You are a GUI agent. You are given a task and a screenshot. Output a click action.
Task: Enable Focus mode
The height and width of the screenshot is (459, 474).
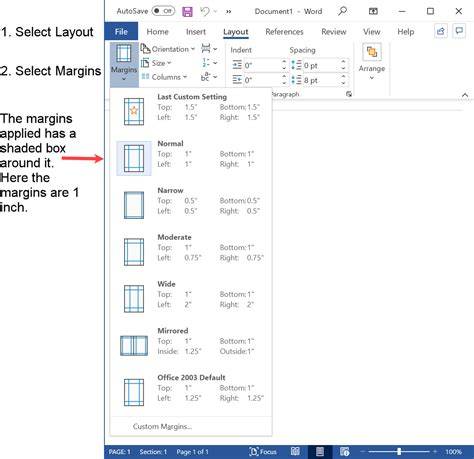click(x=263, y=452)
